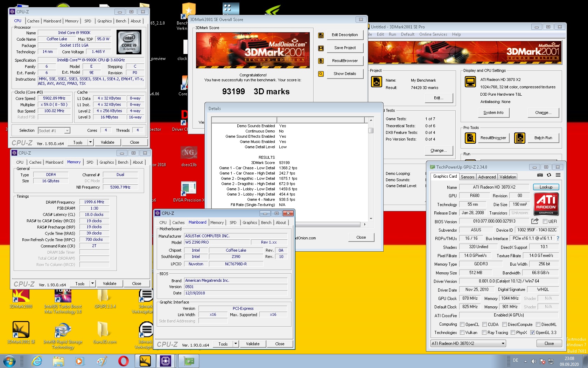Click the ATI Radeon logo in GPU-Z
The image size is (588, 368).
tap(546, 204)
